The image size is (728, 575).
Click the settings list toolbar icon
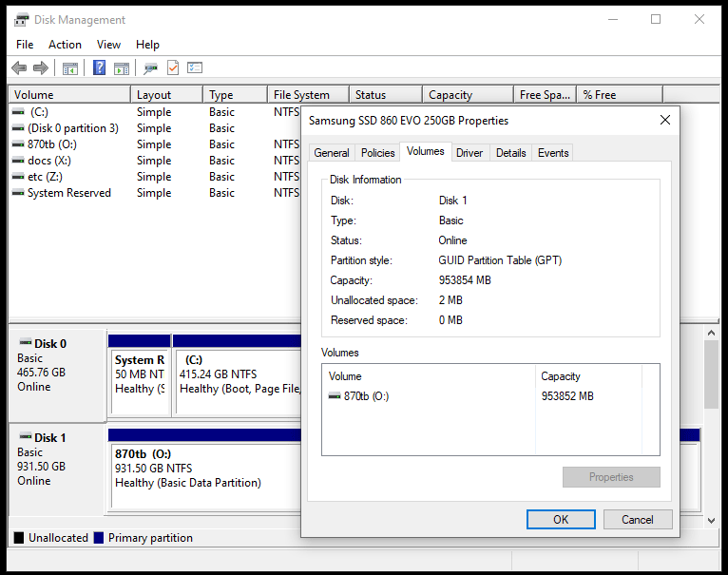[195, 67]
